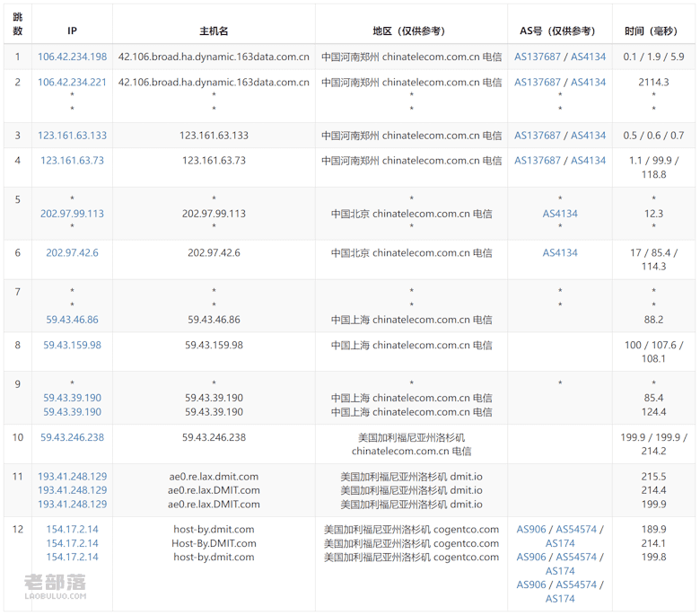Select region 中国北京 chinatelecom.com.cn 电信 in hop 6
The height and width of the screenshot is (615, 700).
pos(412,253)
